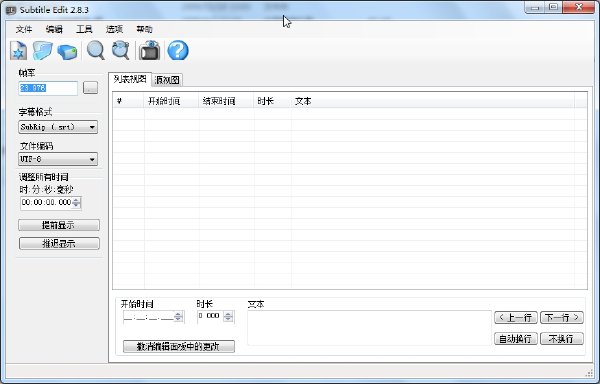600x384 pixels.
Task: Click the browse "..." button beside frame rate
Action: (90, 88)
